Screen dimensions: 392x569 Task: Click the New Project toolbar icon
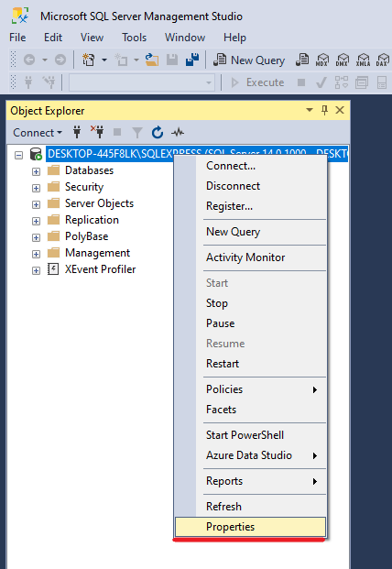coord(88,60)
